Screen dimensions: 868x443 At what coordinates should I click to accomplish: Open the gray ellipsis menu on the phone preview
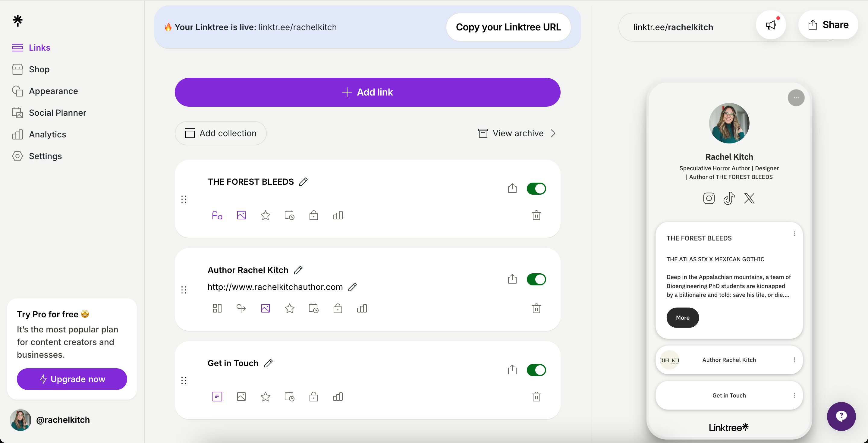coord(796,98)
